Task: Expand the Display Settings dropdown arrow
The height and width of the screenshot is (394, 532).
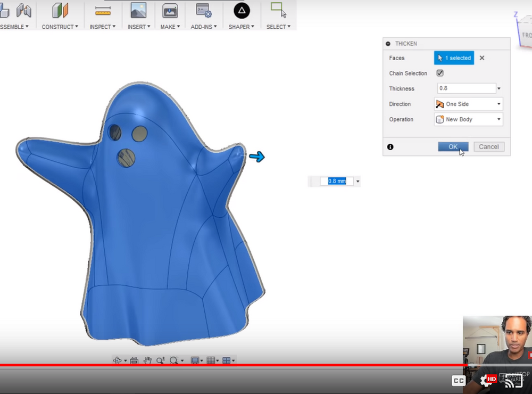Action: tap(203, 360)
